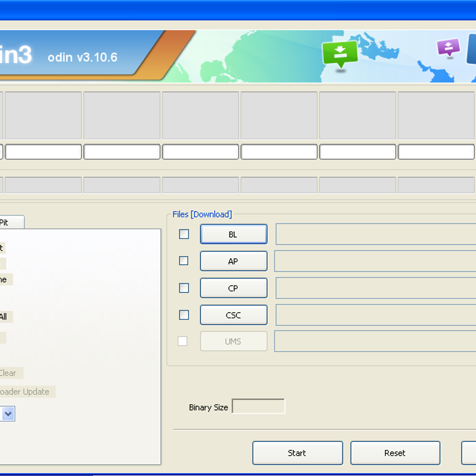This screenshot has height=476, width=476.
Task: Select the CP file path field
Action: coord(376,288)
